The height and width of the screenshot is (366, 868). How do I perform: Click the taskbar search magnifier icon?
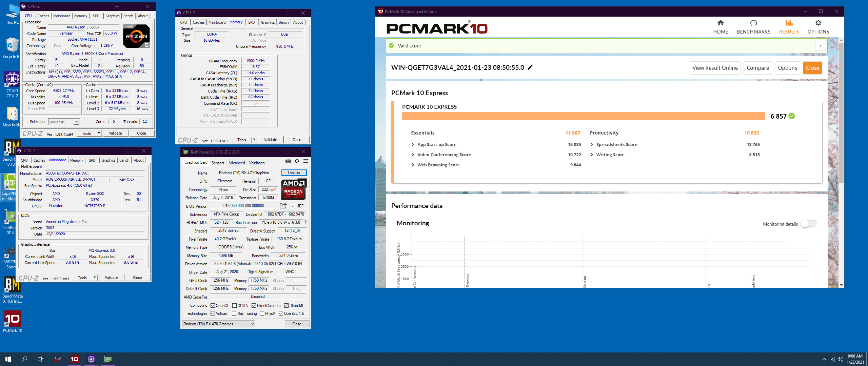pos(24,359)
